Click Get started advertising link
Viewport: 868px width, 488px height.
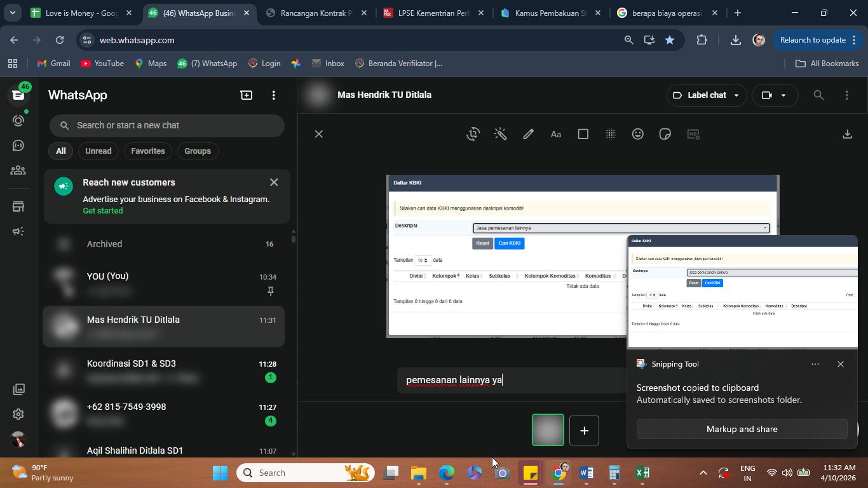pyautogui.click(x=103, y=210)
